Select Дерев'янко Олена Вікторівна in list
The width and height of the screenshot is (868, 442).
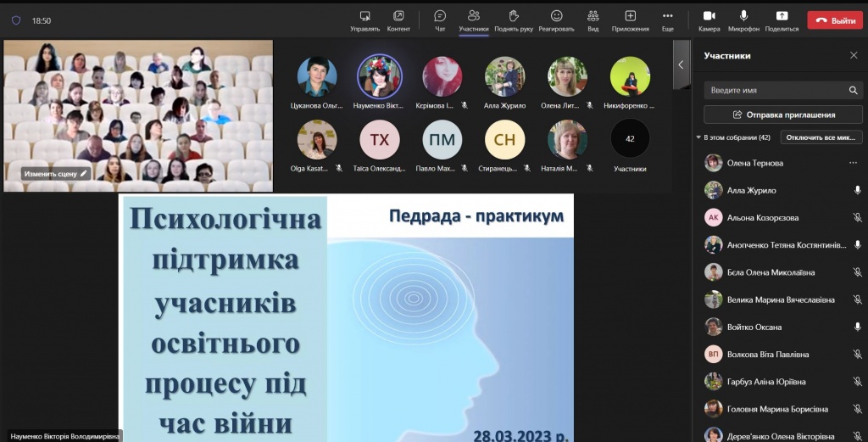click(x=781, y=435)
